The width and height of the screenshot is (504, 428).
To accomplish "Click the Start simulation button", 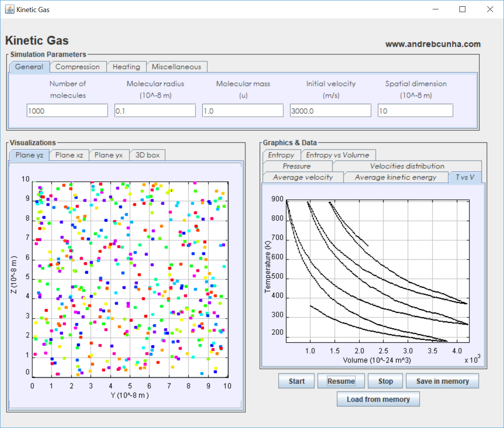I will [296, 381].
